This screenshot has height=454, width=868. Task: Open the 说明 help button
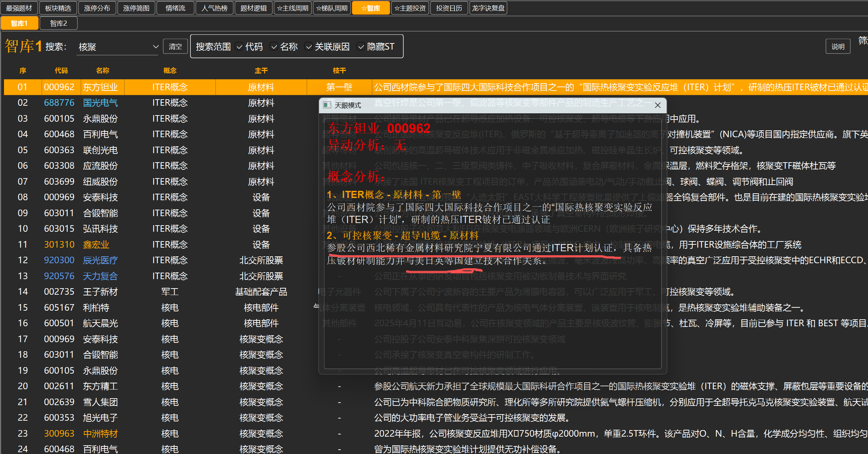pos(838,47)
